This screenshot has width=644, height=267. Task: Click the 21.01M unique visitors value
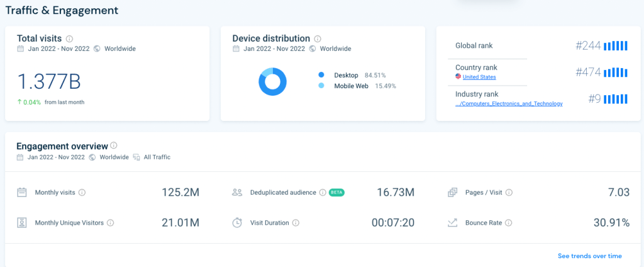(180, 223)
